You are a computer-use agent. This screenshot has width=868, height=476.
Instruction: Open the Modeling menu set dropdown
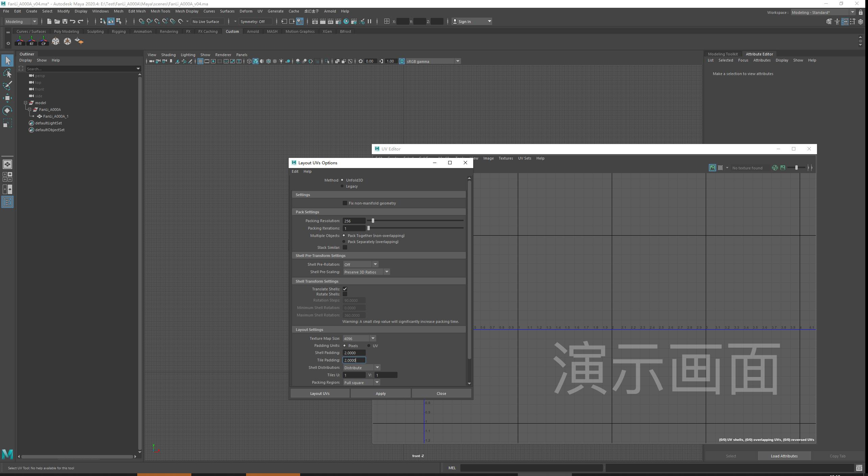point(21,21)
